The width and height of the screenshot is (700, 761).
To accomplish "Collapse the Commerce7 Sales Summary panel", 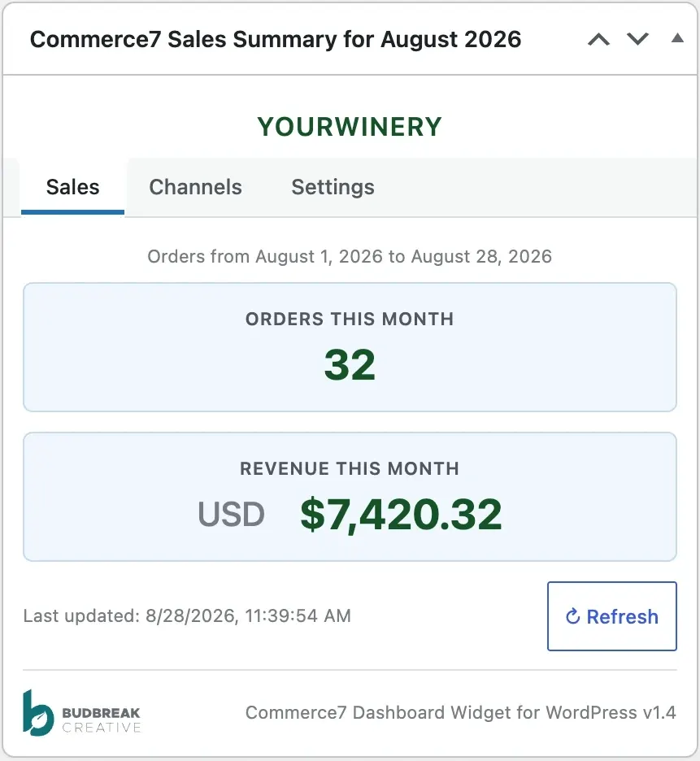I will point(677,38).
